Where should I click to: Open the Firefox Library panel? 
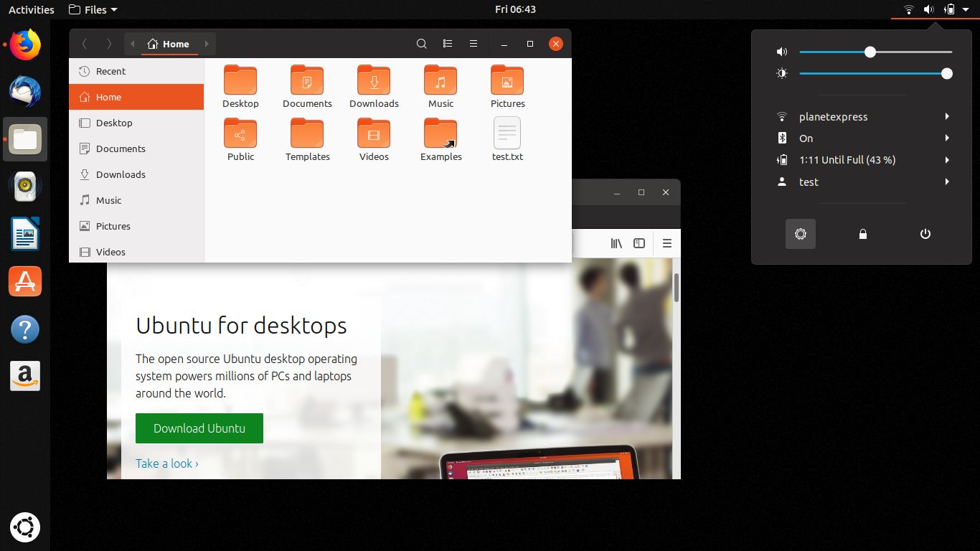616,242
